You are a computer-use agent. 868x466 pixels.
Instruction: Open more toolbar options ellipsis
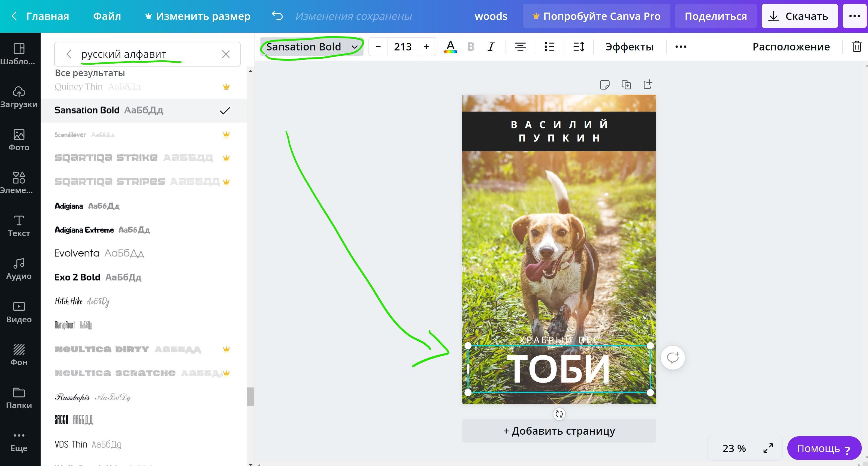click(x=681, y=47)
